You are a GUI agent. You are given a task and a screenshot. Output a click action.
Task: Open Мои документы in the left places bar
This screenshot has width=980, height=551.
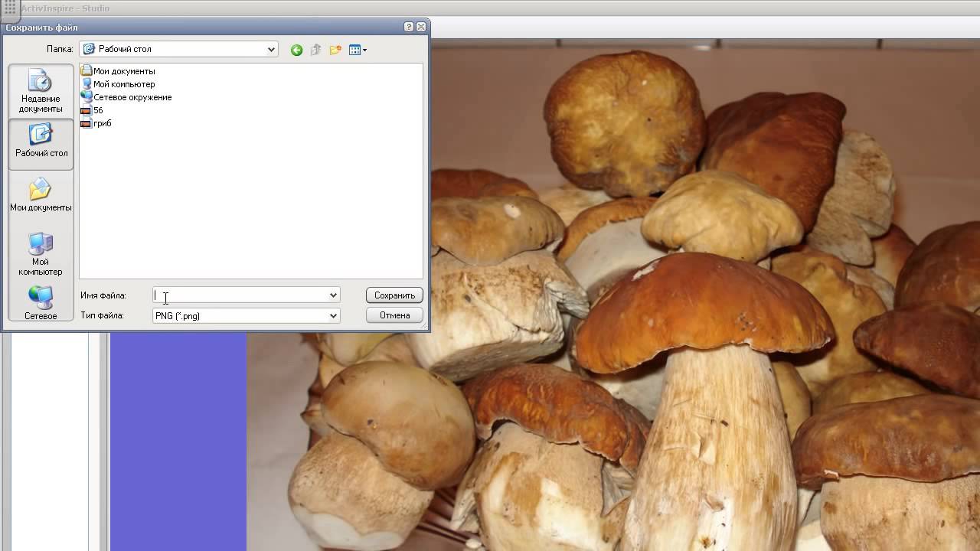point(41,195)
